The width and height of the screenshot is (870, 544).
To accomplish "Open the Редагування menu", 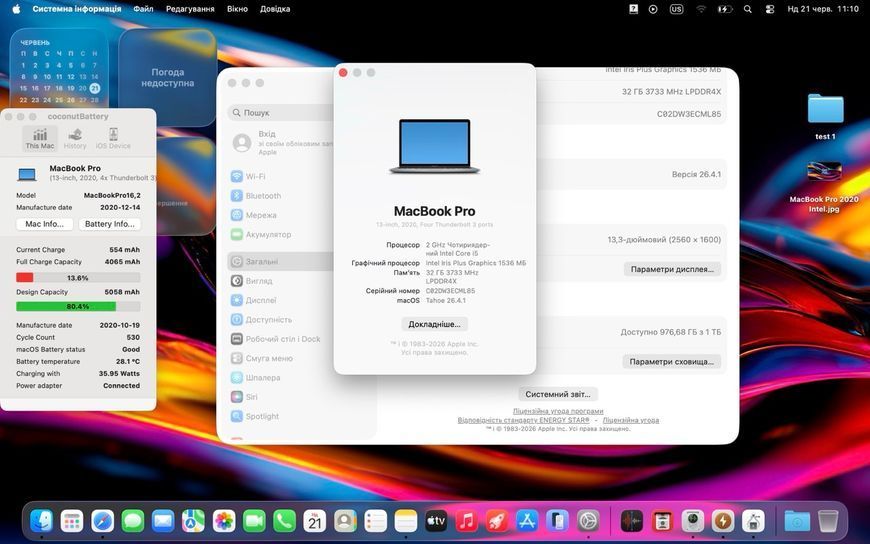I will [x=190, y=9].
